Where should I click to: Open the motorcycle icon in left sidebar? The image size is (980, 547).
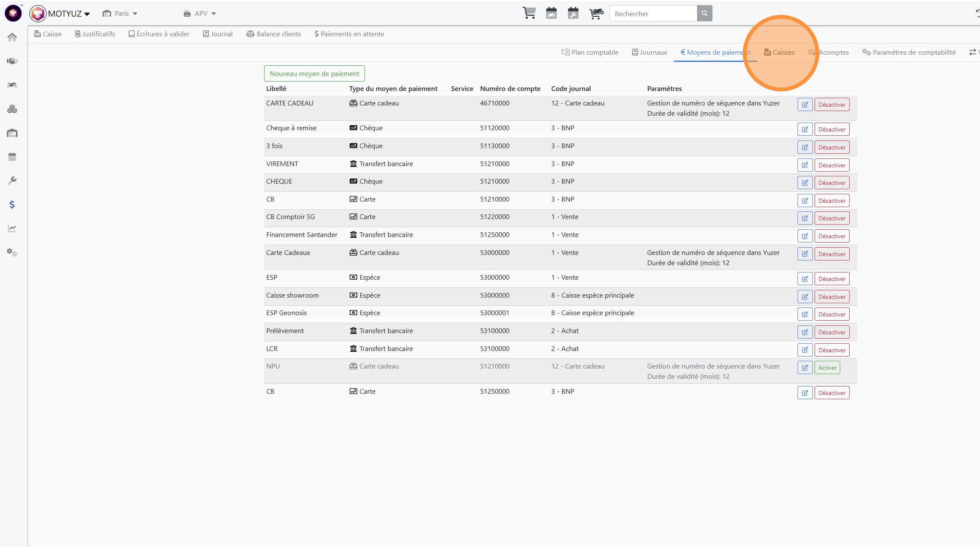pos(12,85)
